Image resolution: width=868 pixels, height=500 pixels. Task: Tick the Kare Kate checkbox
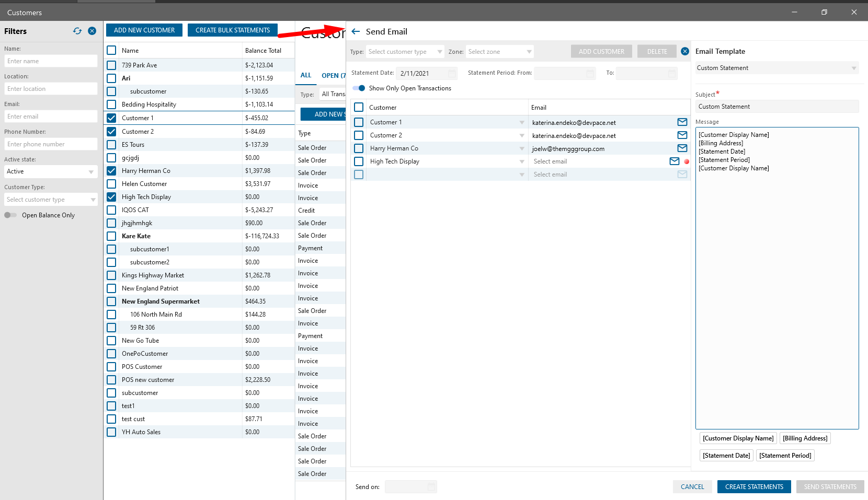(111, 236)
